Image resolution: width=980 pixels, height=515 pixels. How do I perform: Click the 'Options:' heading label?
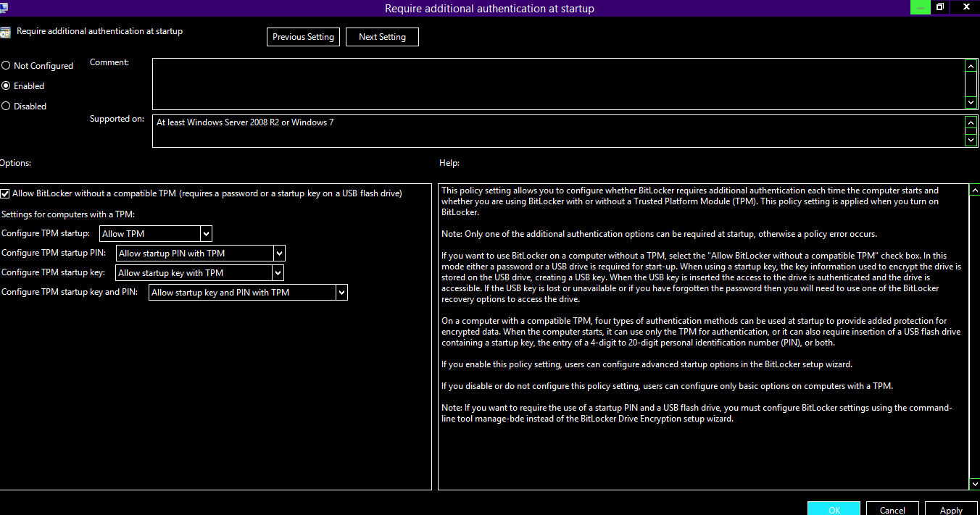(x=15, y=163)
